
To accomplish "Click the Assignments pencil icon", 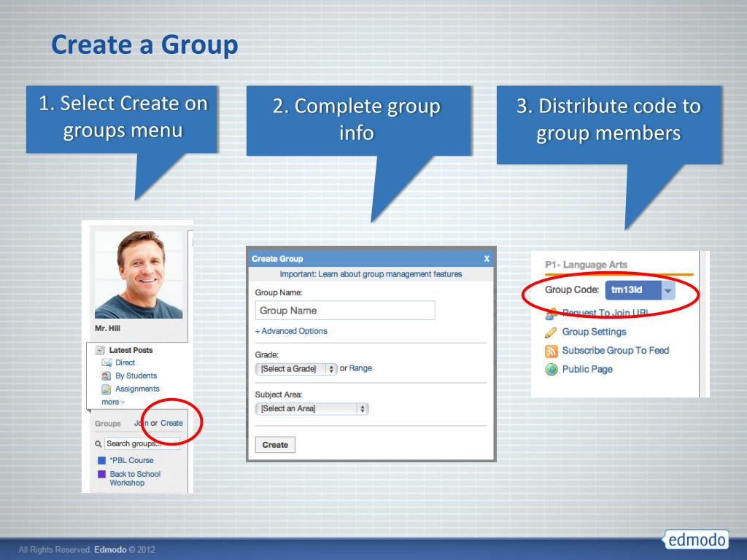I will (107, 389).
